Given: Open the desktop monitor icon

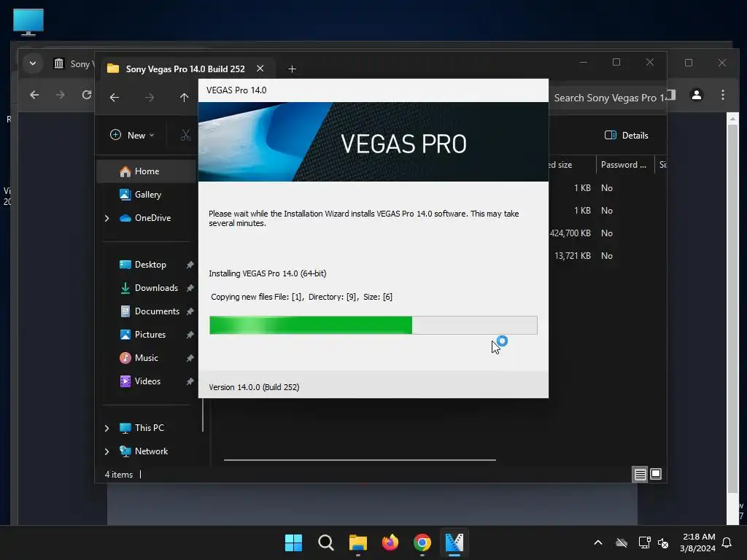Looking at the screenshot, I should tap(28, 22).
